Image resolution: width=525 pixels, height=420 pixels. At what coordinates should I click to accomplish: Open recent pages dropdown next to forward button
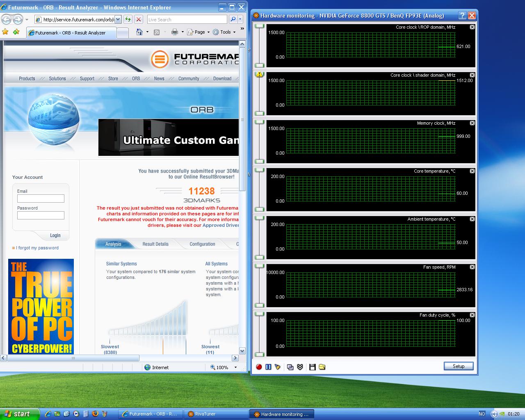pyautogui.click(x=27, y=19)
